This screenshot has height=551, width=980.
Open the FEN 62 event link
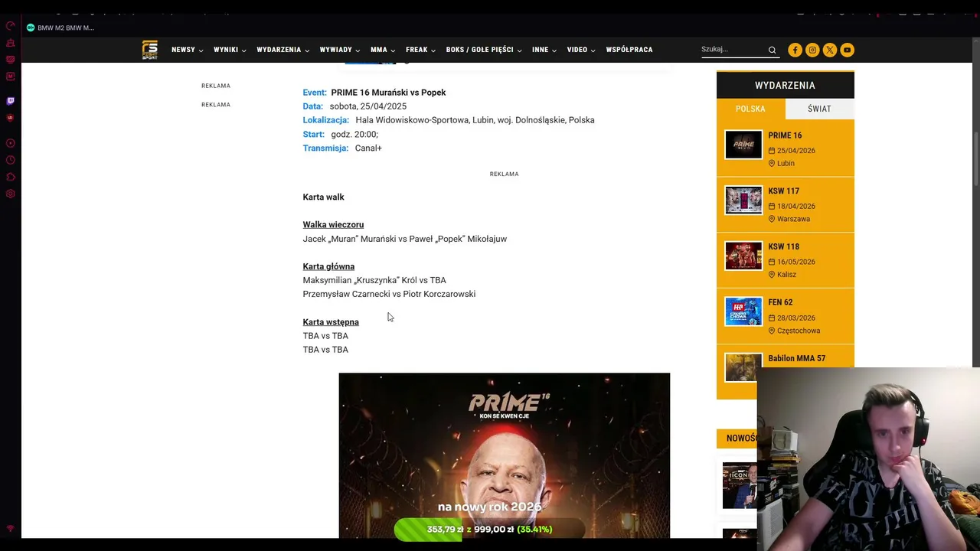click(780, 302)
